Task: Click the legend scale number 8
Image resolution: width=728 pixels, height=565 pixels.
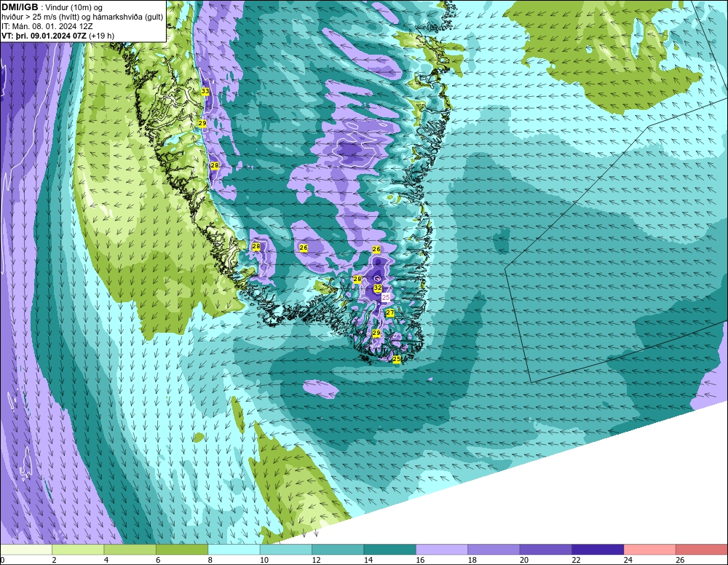Action: point(210,560)
